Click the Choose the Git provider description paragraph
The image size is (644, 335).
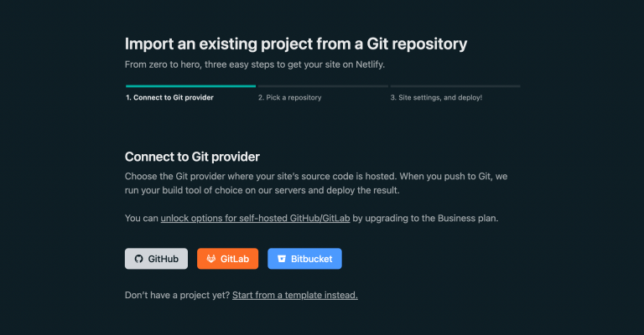tap(316, 183)
